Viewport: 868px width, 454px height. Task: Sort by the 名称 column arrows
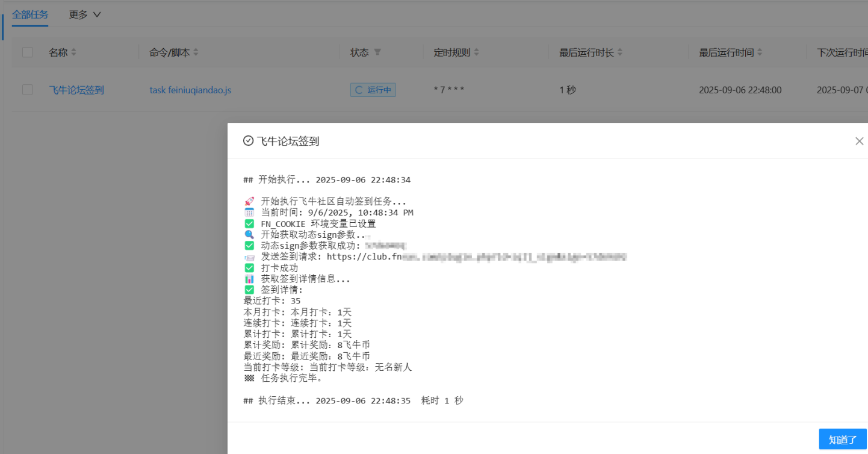(x=74, y=53)
